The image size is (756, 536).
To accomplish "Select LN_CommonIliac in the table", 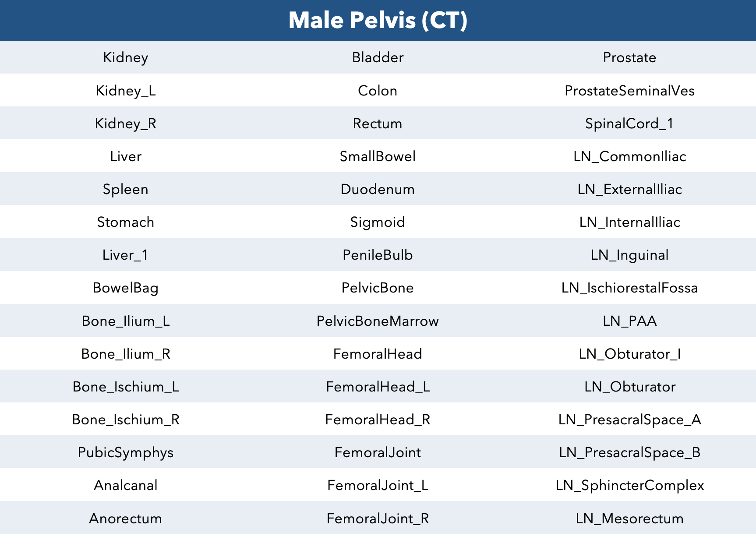I will (x=630, y=156).
